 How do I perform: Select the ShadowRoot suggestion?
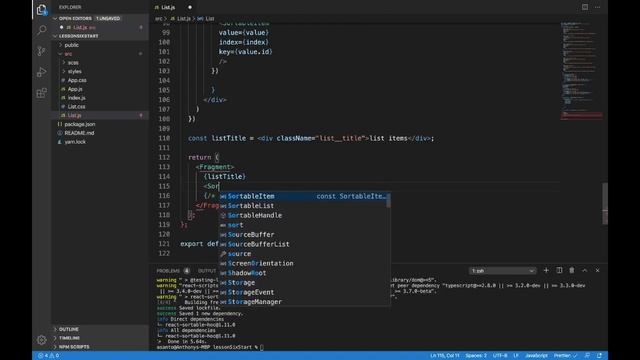coord(304,273)
